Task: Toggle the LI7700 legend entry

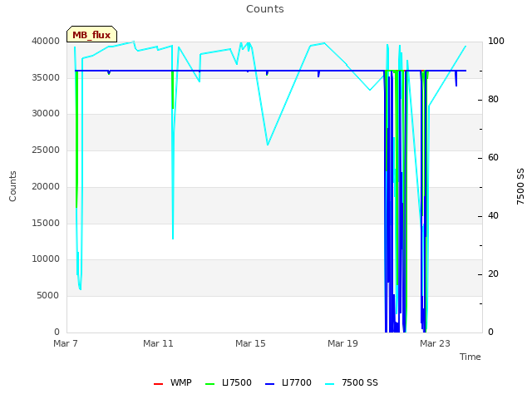Action: tap(288, 382)
